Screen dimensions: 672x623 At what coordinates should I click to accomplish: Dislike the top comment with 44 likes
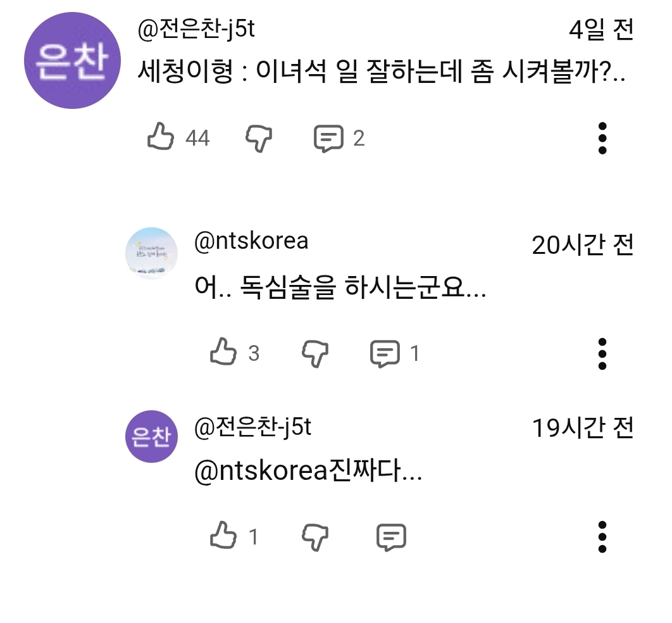pos(259,138)
